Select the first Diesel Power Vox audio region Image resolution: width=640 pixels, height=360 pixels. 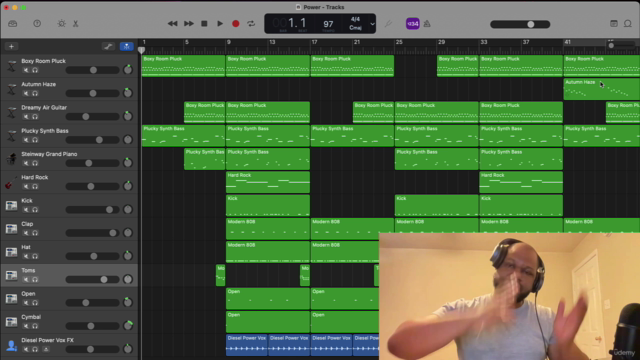pyautogui.click(x=247, y=345)
